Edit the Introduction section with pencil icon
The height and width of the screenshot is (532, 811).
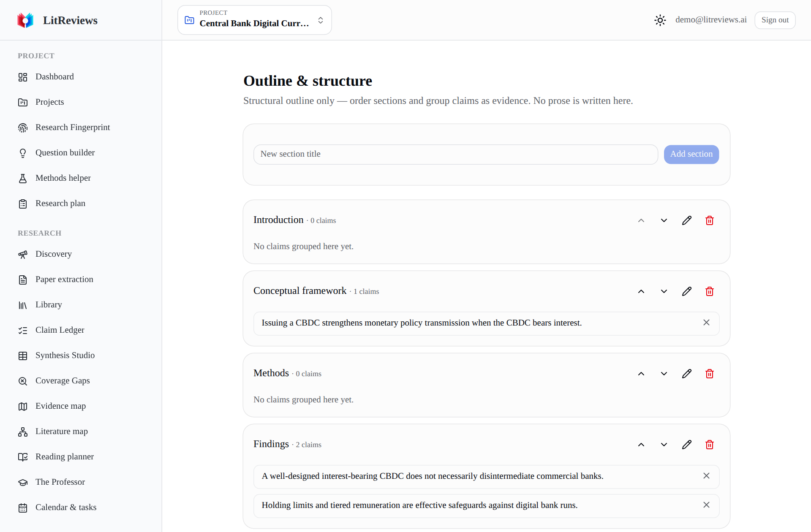point(687,220)
